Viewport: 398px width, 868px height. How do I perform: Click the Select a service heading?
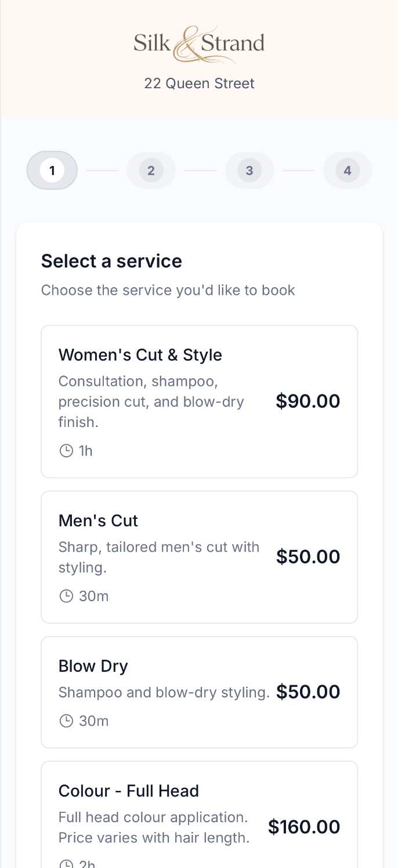click(111, 261)
